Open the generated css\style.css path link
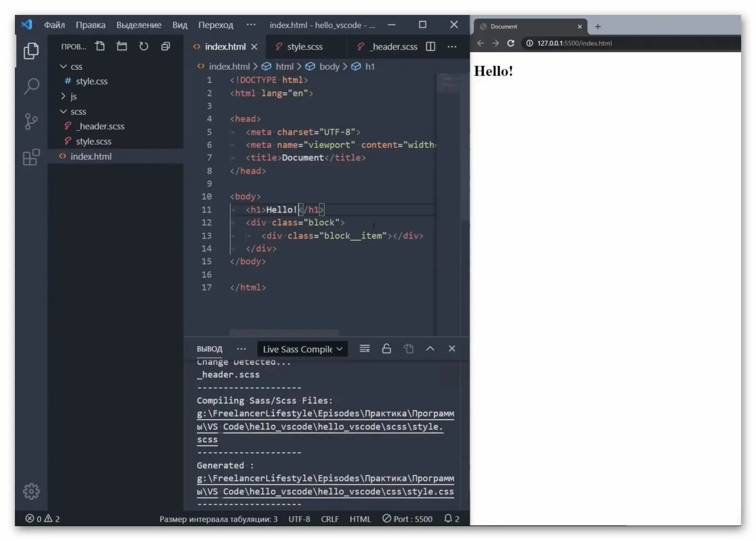This screenshot has width=756, height=541. pos(325,485)
